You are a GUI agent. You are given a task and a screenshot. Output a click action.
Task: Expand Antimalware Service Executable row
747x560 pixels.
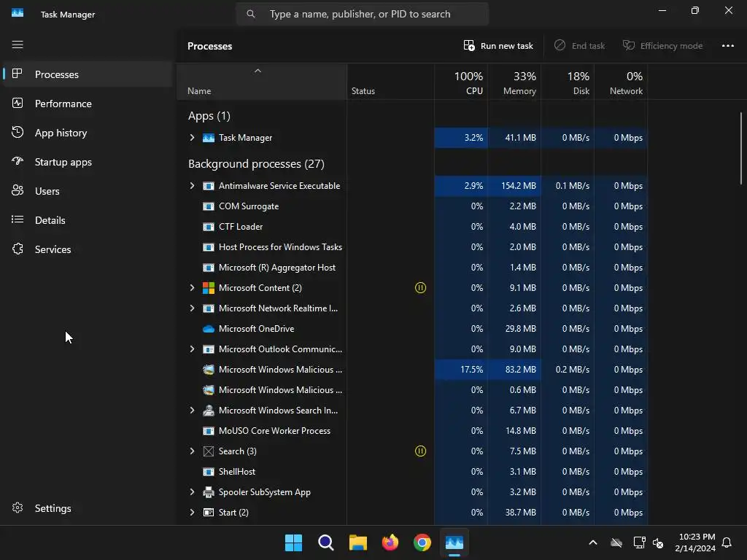pos(192,186)
